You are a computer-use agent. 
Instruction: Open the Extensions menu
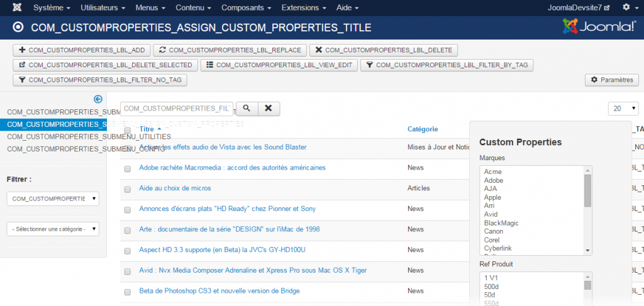pos(304,8)
